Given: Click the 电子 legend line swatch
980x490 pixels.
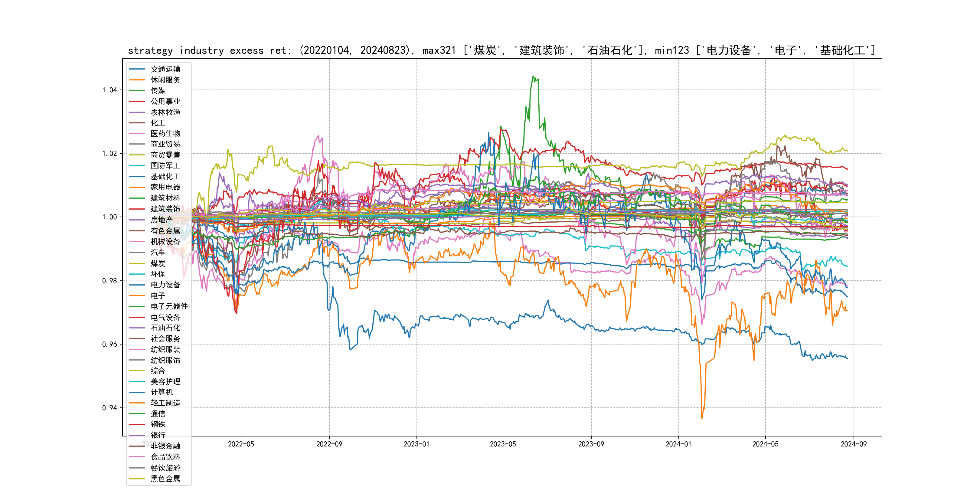Looking at the screenshot, I should pyautogui.click(x=137, y=296).
